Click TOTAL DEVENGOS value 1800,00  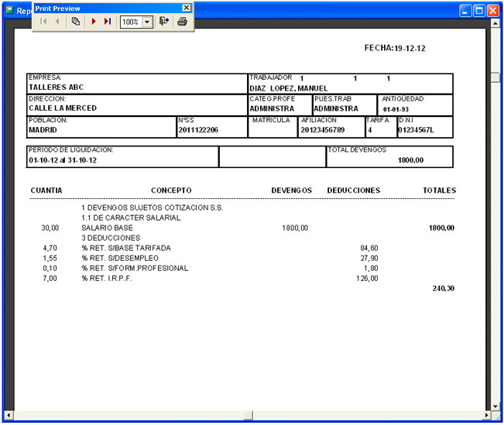pyautogui.click(x=410, y=160)
